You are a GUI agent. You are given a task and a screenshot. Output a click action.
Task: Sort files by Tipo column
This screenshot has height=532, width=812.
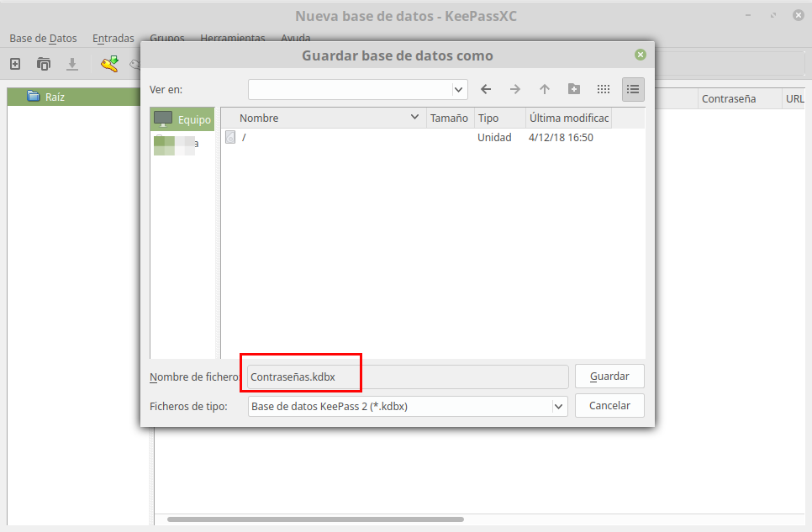pos(500,119)
